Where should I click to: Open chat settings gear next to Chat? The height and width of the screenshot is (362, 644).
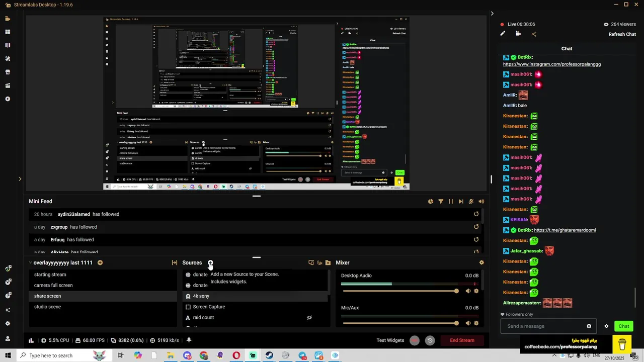(x=606, y=326)
